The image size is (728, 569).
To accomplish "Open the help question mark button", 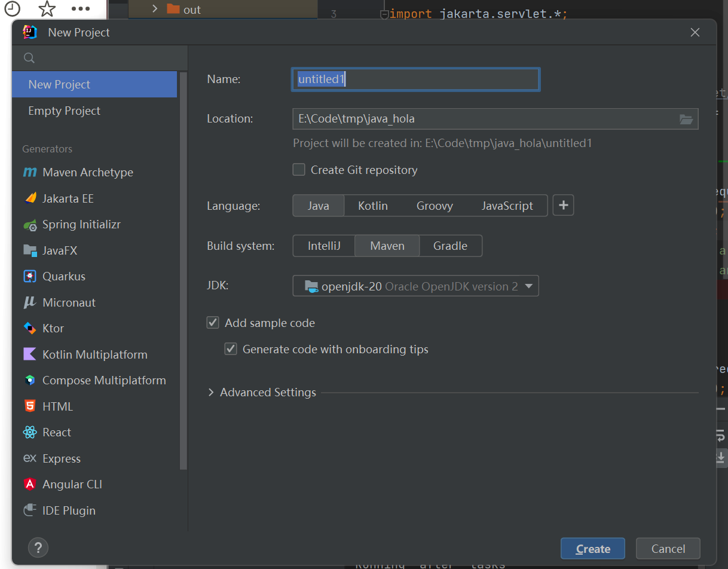I will [x=38, y=547].
